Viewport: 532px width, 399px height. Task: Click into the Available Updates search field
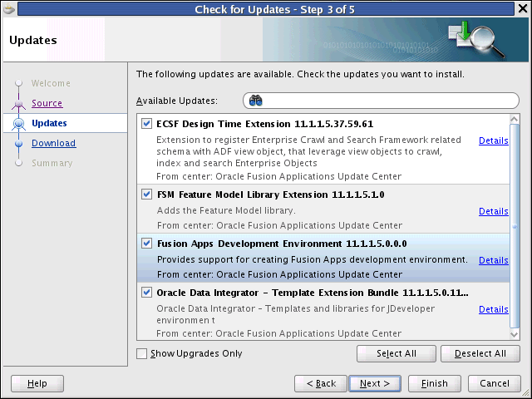(381, 101)
